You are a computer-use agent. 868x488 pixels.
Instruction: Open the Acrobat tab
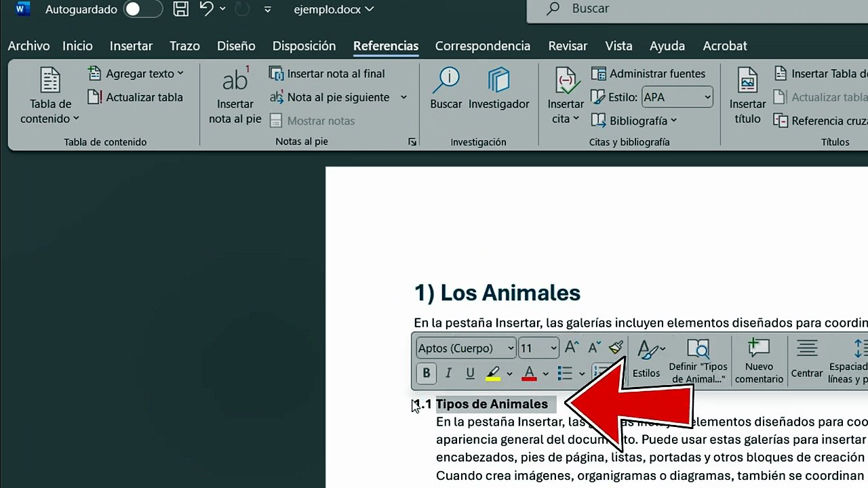[725, 46]
